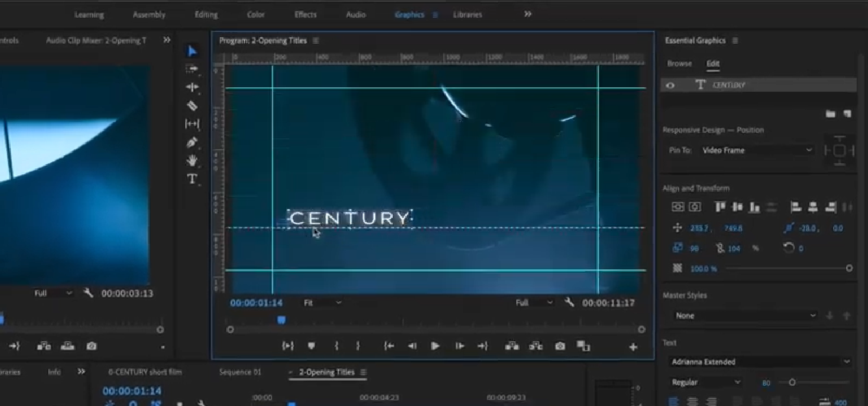This screenshot has height=406, width=868.
Task: Click the Export Frame camera icon in Program monitor
Action: coord(560,346)
